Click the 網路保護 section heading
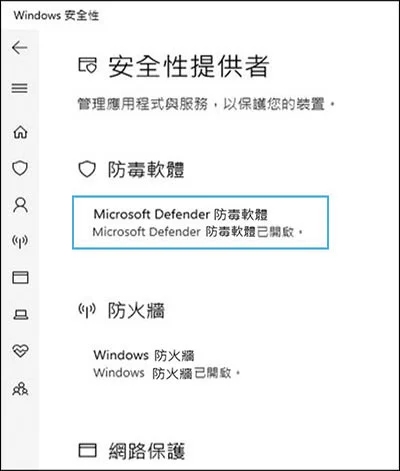Viewport: 400px width, 471px height. click(x=146, y=451)
